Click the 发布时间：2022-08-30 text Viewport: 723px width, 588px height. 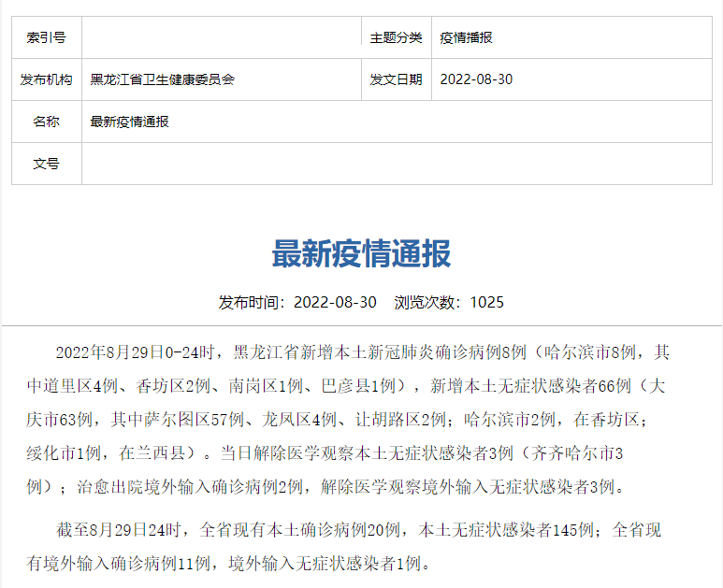297,302
